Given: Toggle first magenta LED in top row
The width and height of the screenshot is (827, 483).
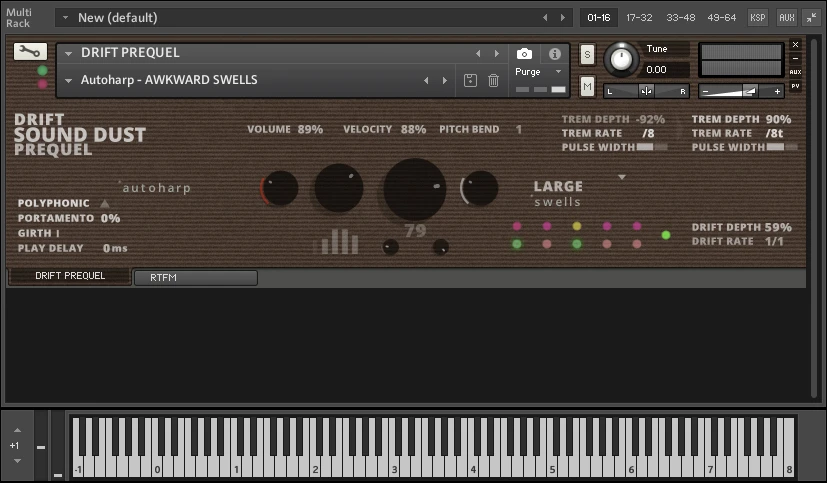Looking at the screenshot, I should (517, 226).
